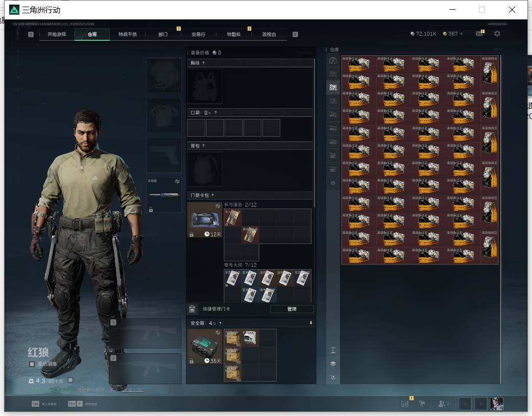Viewport: 532px width, 416px height.
Task: Select the 仓库 tab
Action: pyautogui.click(x=92, y=34)
